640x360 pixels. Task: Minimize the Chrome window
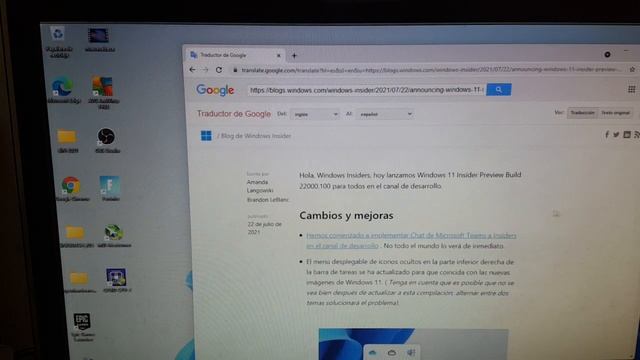(627, 51)
